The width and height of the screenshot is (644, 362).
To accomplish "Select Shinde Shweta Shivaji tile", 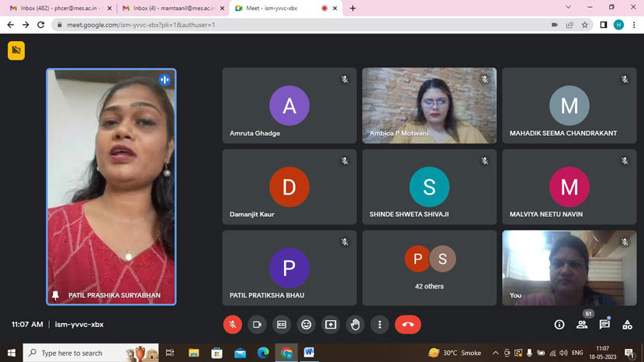I will [x=429, y=187].
